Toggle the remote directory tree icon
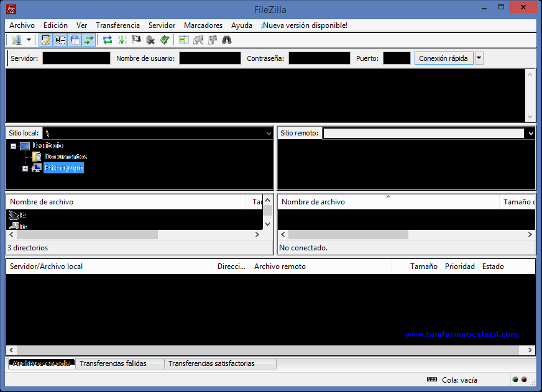542x392 pixels. pos(75,40)
